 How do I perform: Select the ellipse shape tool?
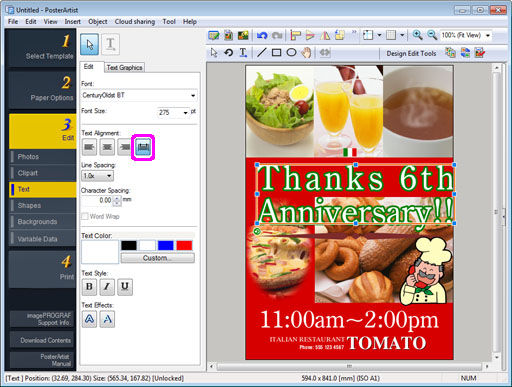pos(291,53)
